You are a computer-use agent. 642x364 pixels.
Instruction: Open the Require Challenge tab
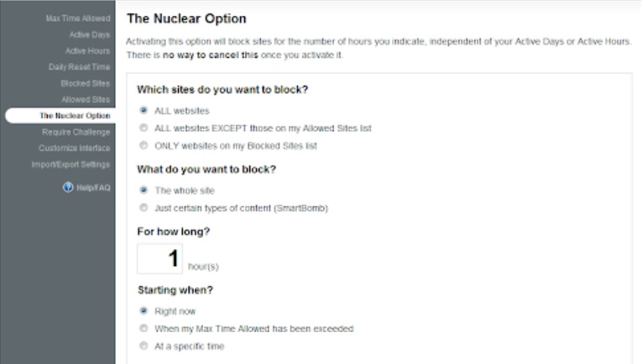(x=76, y=132)
